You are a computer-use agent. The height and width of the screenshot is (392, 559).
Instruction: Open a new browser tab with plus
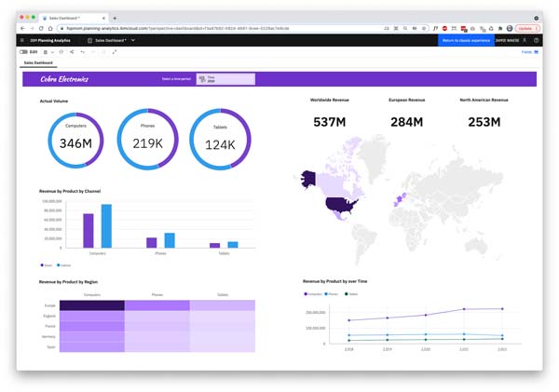(x=115, y=19)
